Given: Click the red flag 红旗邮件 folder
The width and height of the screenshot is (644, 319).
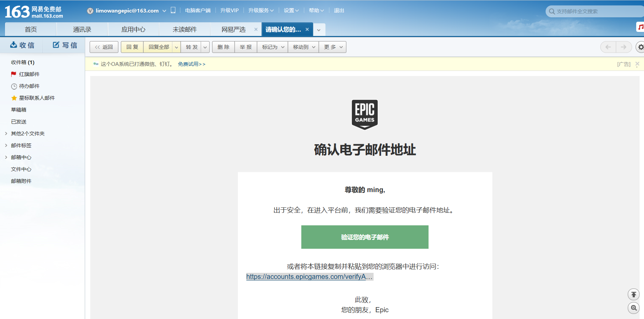Looking at the screenshot, I should pos(25,74).
